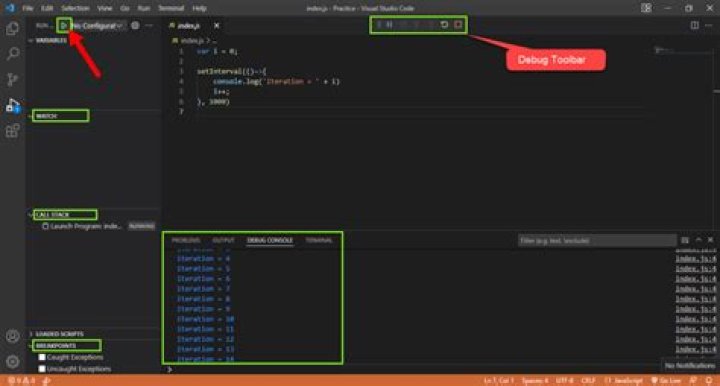The height and width of the screenshot is (386, 720).
Task: Open the Manage gear in activity bar
Action: pyautogui.click(x=12, y=362)
